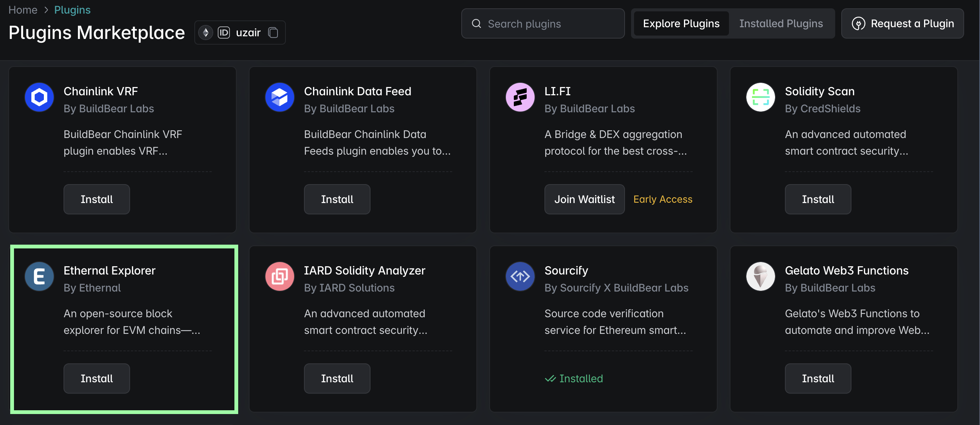Click the Chainlink Data Feed cube logo
The image size is (980, 425).
click(280, 98)
